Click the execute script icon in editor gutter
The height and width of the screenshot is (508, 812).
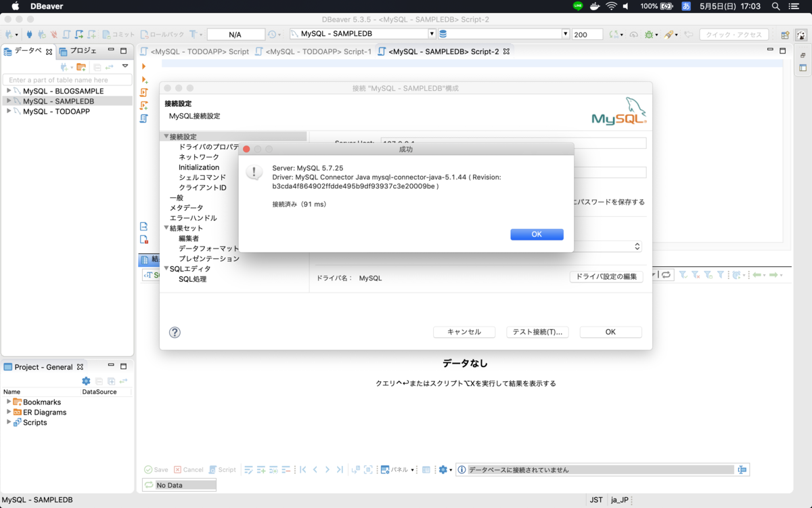(144, 93)
